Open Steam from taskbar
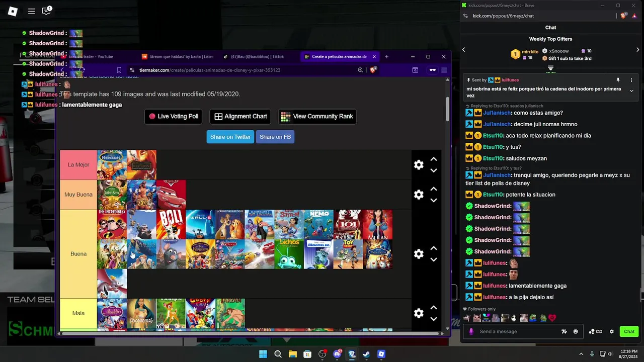 pos(366,354)
